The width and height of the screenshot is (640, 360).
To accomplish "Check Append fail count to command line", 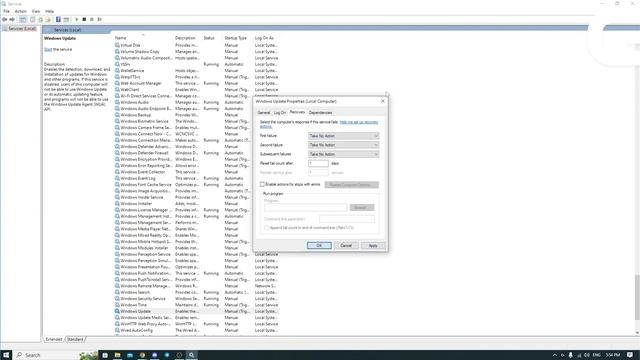I will (267, 228).
